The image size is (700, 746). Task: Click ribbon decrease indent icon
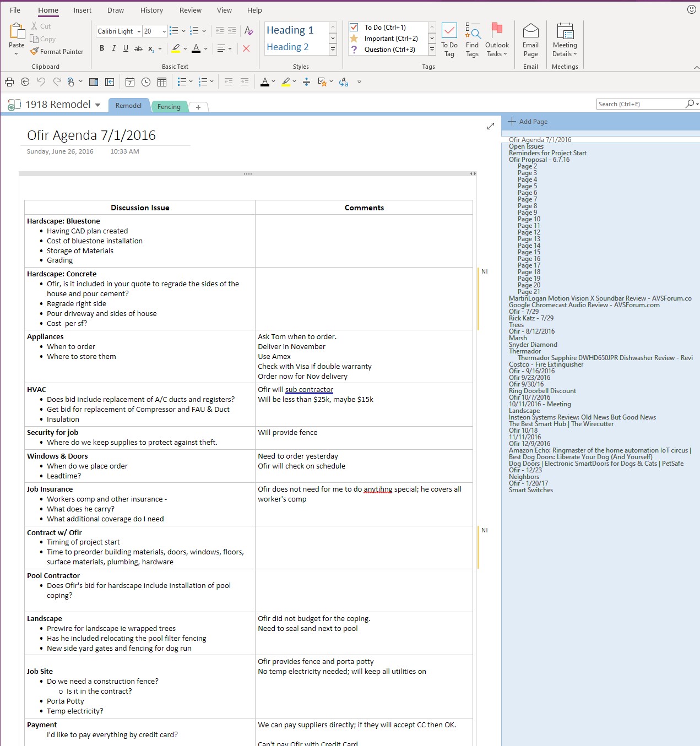click(220, 31)
